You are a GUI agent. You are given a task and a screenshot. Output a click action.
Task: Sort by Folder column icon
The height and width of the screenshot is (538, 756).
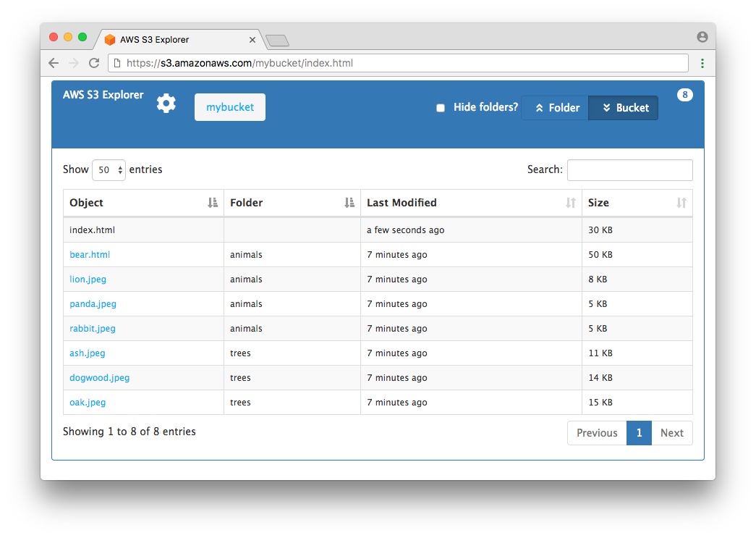coord(349,203)
